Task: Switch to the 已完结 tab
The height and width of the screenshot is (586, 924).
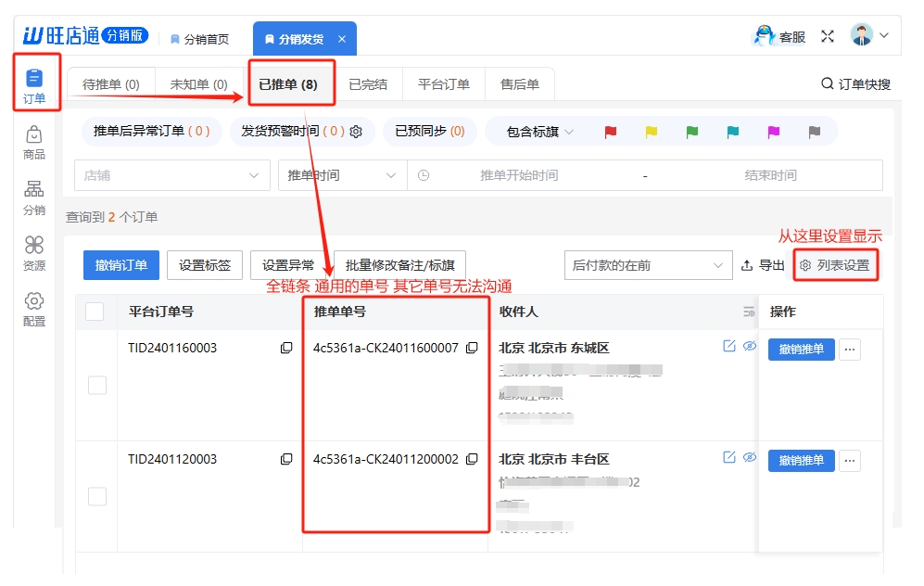Action: [x=368, y=84]
